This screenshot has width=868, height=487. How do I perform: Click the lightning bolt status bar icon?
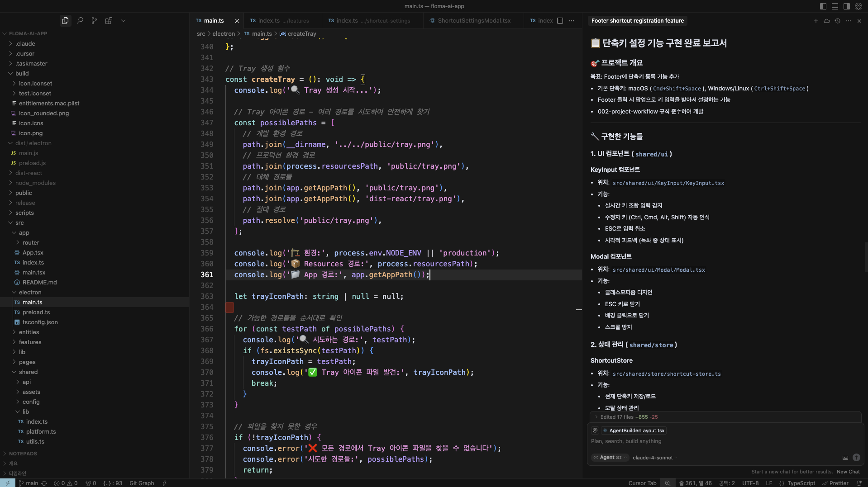click(x=165, y=483)
